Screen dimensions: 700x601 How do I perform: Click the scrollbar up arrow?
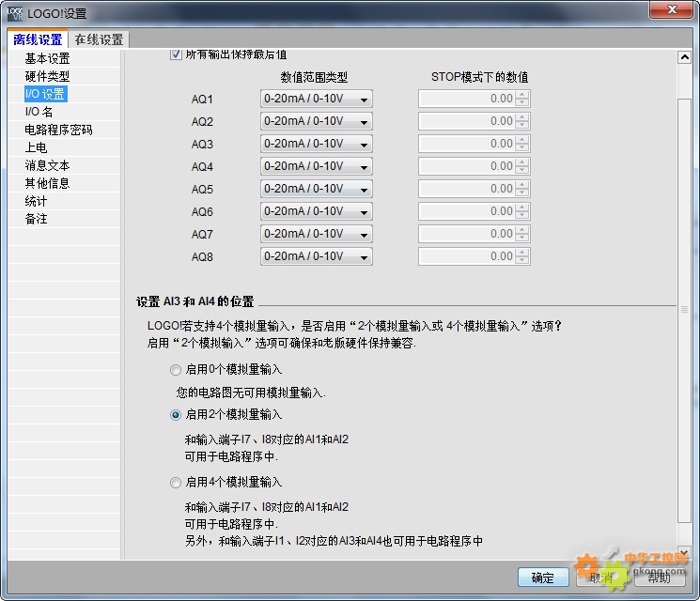pyautogui.click(x=684, y=57)
